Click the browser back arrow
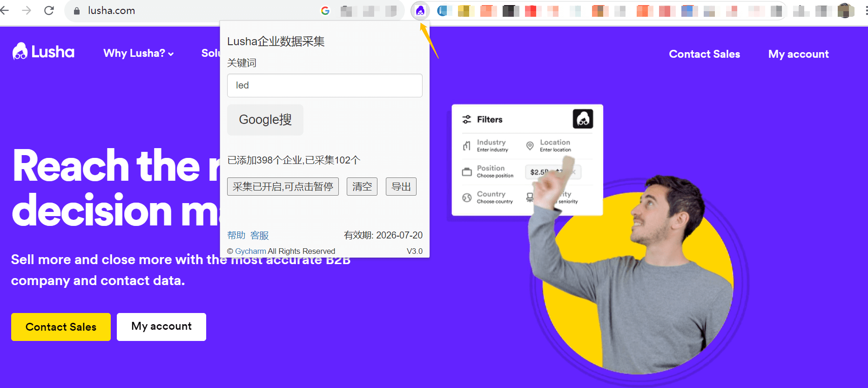The height and width of the screenshot is (388, 868). 5,10
